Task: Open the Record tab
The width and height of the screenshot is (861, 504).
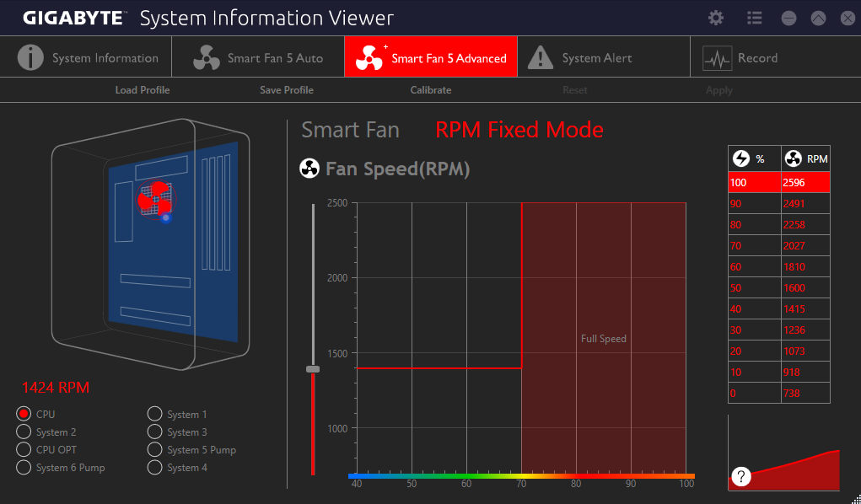Action: point(775,57)
